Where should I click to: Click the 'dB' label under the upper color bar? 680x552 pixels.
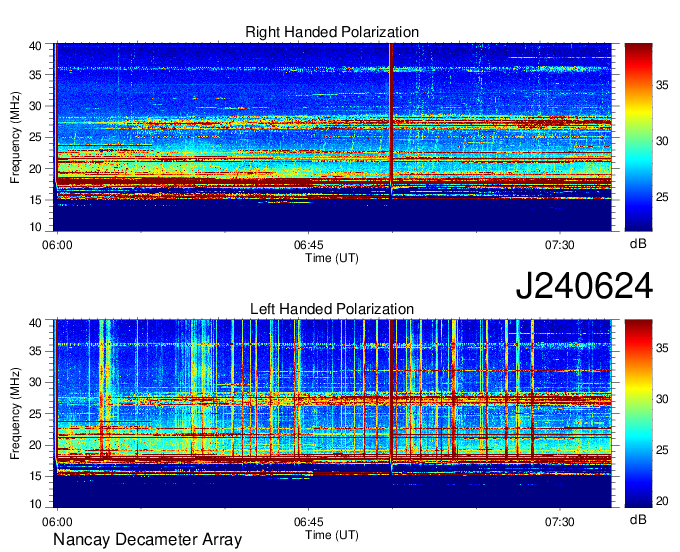coord(638,243)
